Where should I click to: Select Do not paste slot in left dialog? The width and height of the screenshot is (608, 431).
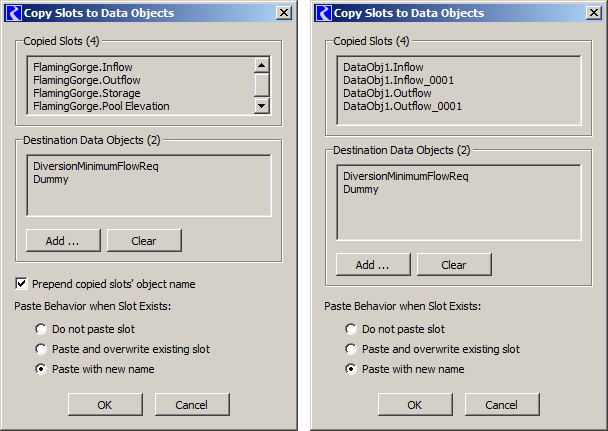pyautogui.click(x=41, y=329)
